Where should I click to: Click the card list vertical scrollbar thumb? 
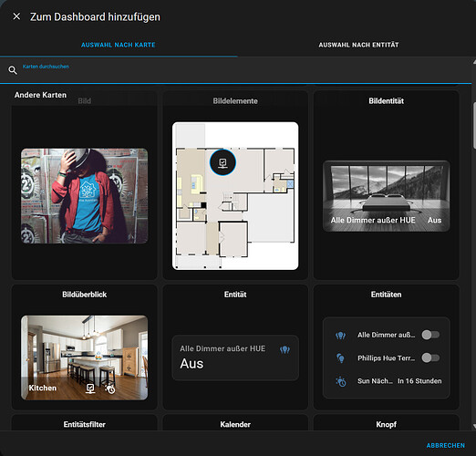tap(474, 125)
